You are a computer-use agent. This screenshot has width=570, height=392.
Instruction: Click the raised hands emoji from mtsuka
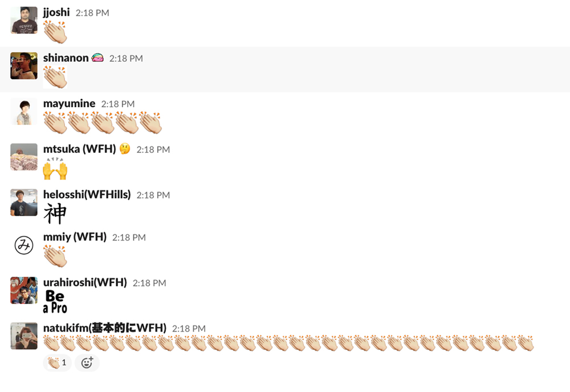[55, 169]
